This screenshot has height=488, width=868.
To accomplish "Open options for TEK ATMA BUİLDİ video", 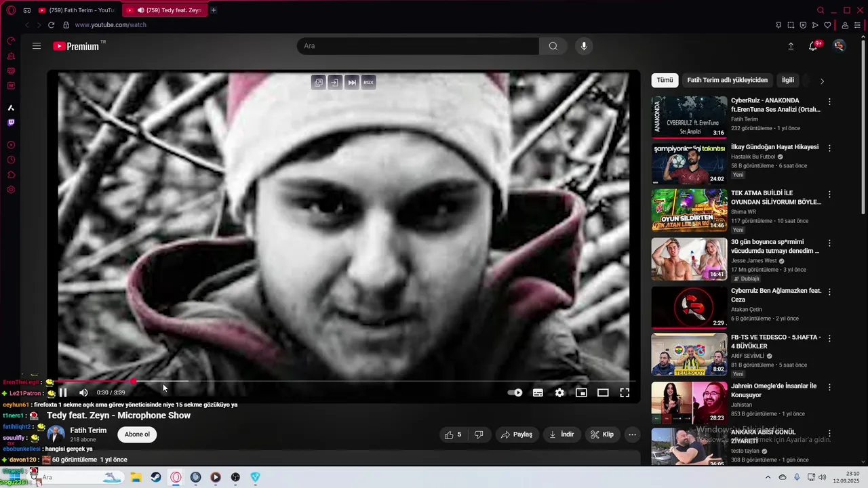I will [829, 195].
